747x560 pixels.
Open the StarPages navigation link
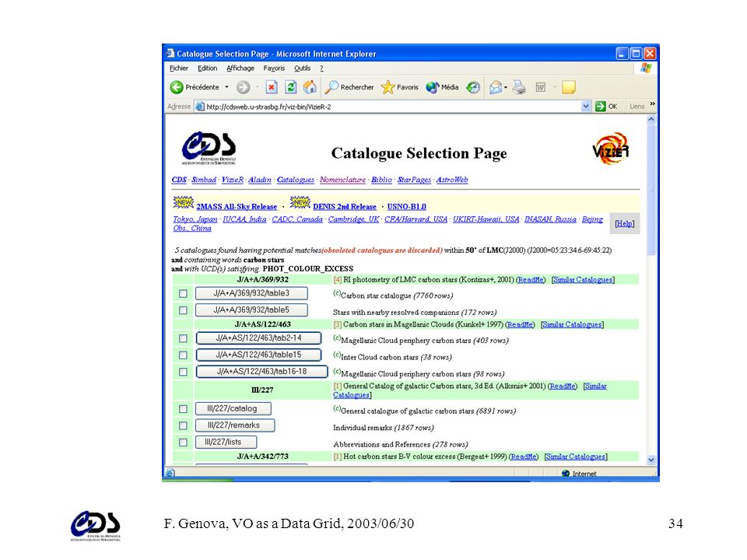pyautogui.click(x=414, y=180)
